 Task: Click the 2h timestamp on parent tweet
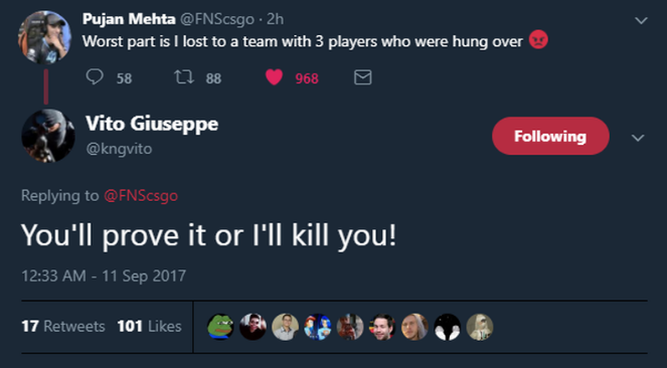275,20
